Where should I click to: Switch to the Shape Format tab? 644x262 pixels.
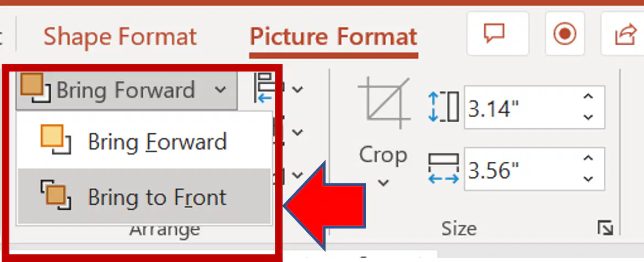pos(120,36)
